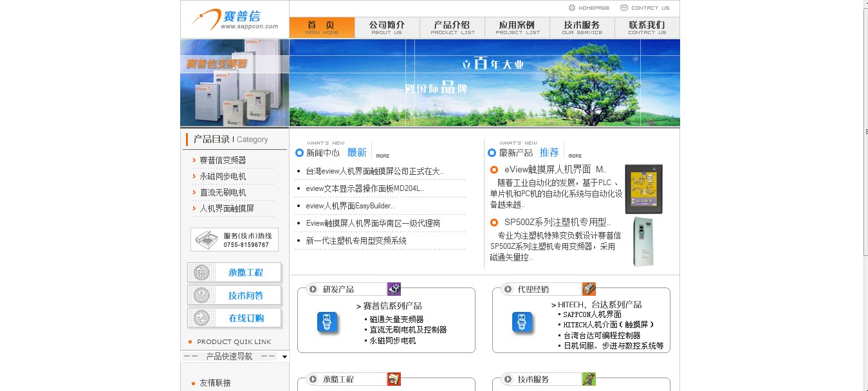Viewport: 868px width, 391px height.
Task: Click 直流无刷电机及控制器 in 研发产品 list
Action: 408,329
